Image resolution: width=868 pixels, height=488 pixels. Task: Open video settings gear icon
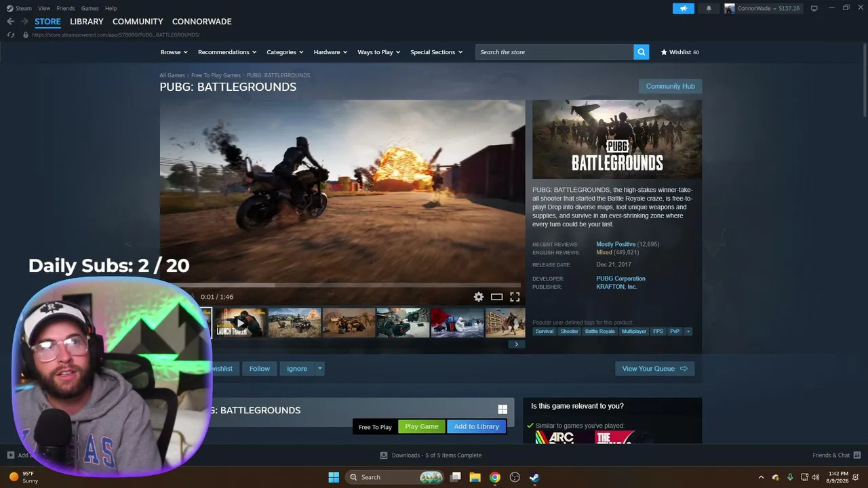(x=479, y=297)
